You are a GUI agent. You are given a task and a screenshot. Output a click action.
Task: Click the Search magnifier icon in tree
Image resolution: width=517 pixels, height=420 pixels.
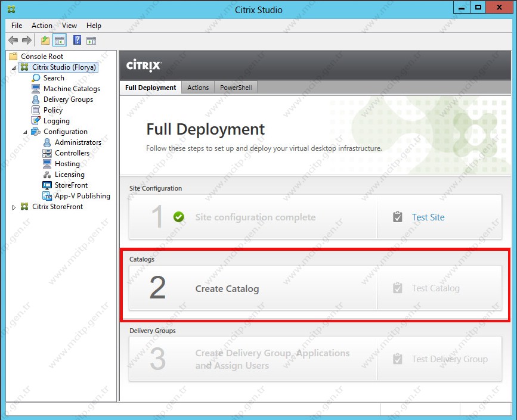[x=36, y=78]
